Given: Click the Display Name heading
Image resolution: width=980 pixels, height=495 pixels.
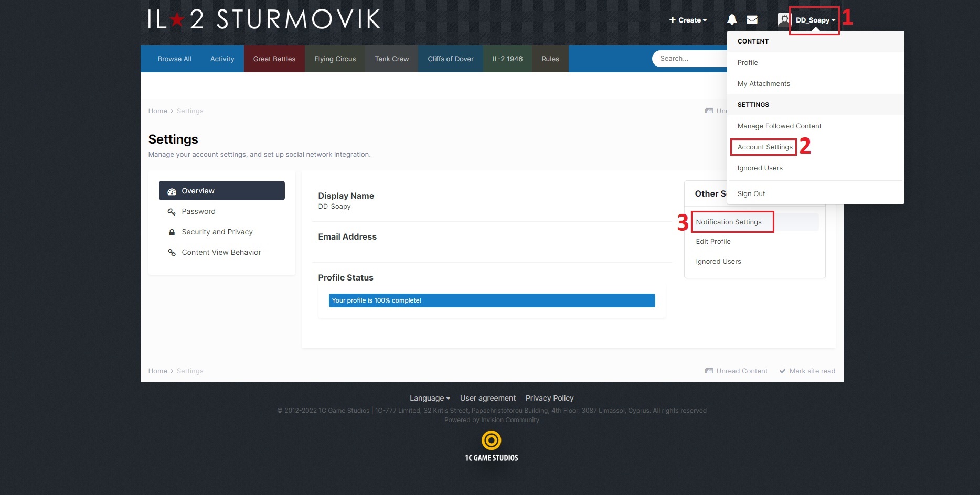Looking at the screenshot, I should pyautogui.click(x=346, y=196).
